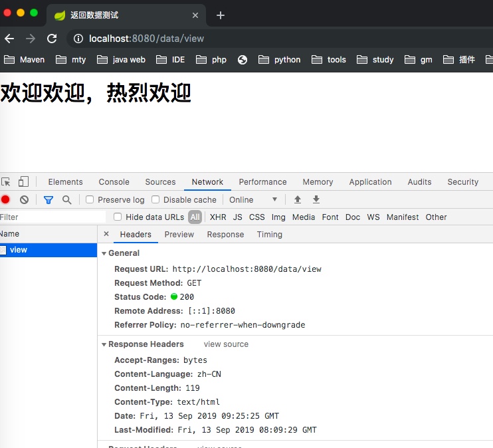Collapse the Response Headers section

point(104,344)
